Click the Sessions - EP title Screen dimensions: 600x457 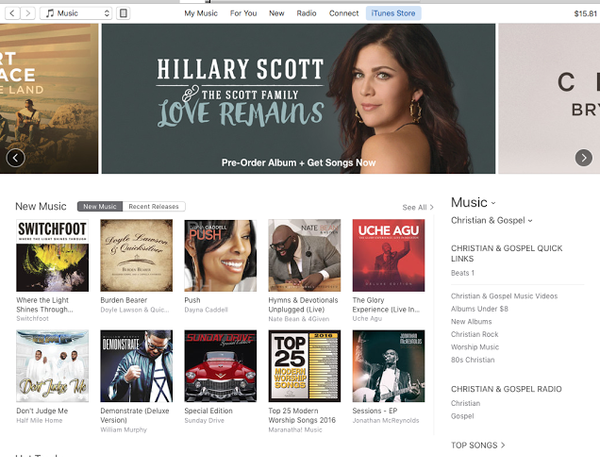pyautogui.click(x=375, y=411)
